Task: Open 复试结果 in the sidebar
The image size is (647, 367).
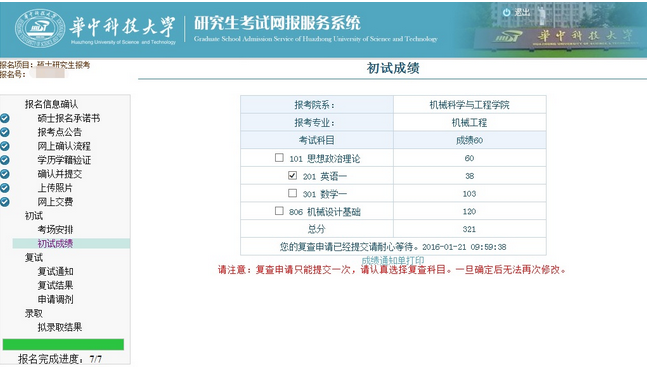Action: [x=55, y=285]
